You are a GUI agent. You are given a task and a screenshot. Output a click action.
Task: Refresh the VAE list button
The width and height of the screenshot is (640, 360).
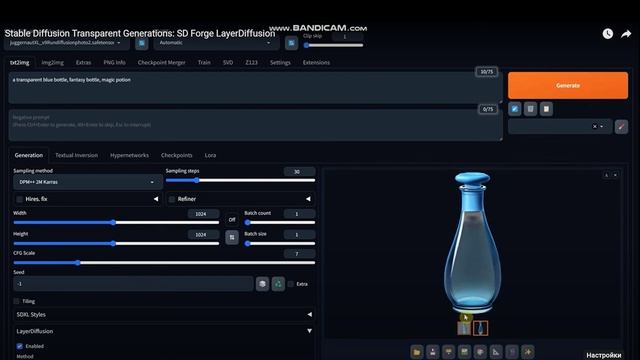click(291, 43)
